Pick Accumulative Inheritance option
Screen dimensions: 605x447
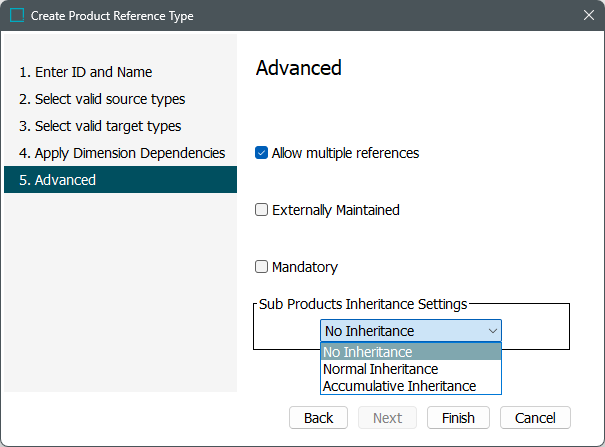tap(411, 386)
